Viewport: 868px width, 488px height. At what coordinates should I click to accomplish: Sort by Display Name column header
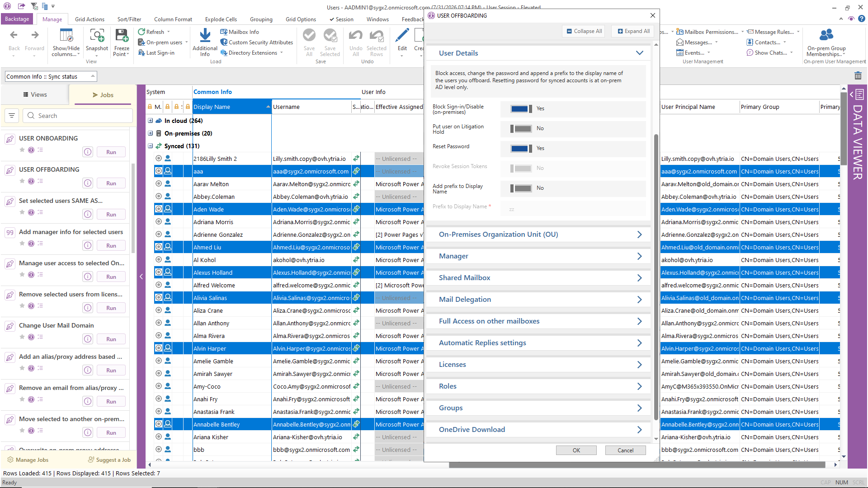[231, 107]
